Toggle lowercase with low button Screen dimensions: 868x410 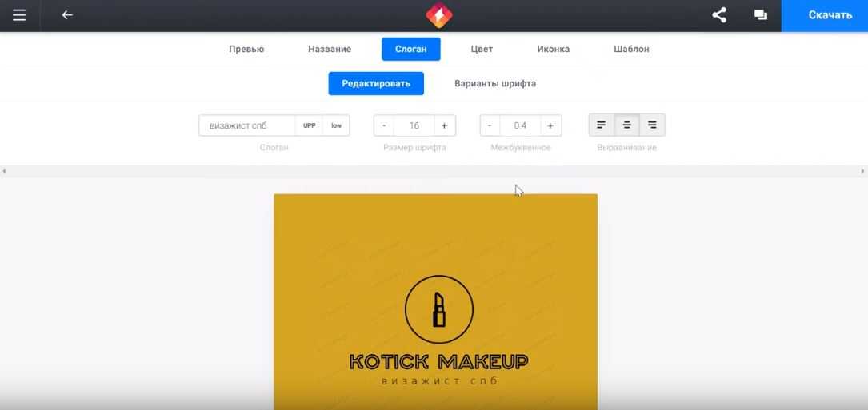click(x=336, y=125)
